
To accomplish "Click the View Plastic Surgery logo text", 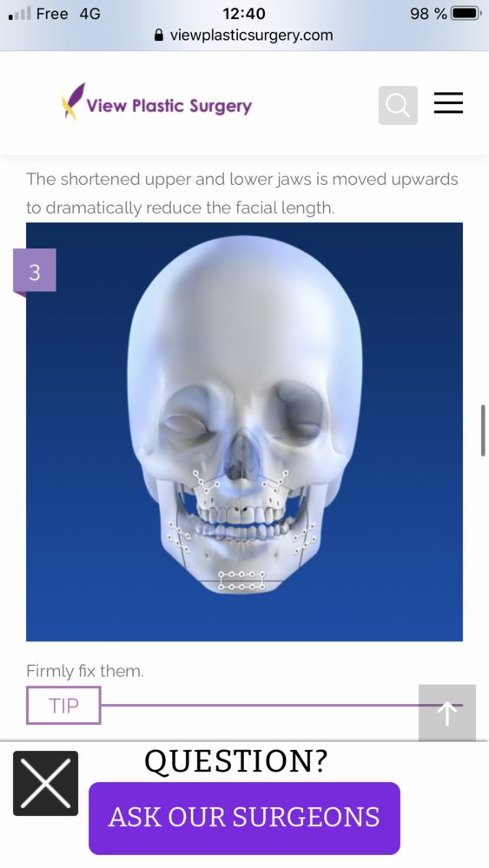I will click(169, 105).
